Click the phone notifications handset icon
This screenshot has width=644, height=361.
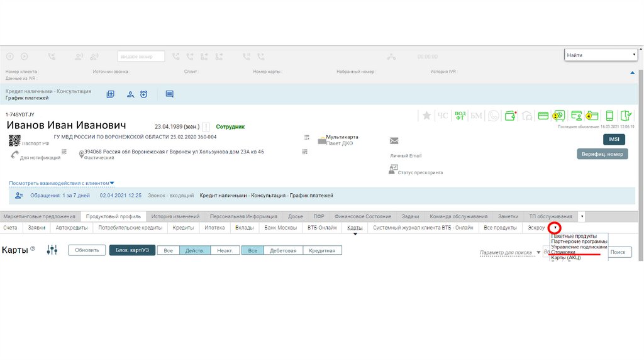coord(15,155)
